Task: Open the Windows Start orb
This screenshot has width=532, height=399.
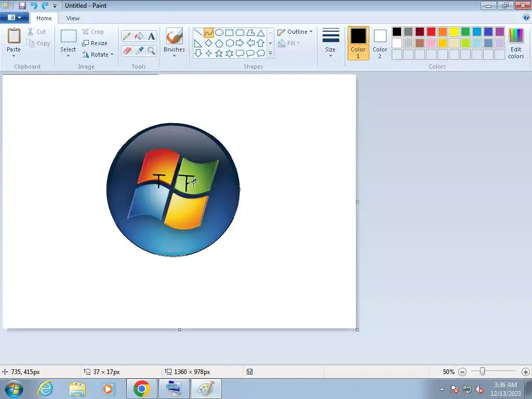Action: (x=14, y=389)
